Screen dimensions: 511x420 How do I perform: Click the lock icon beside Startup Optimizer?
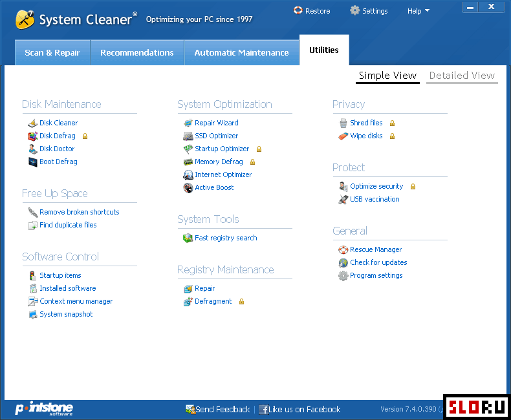pyautogui.click(x=259, y=149)
